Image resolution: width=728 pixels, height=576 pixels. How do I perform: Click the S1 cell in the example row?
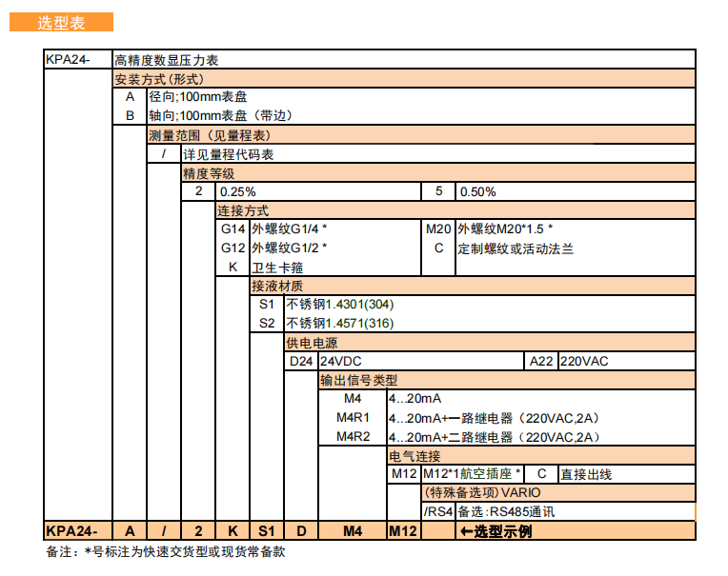pyautogui.click(x=267, y=531)
